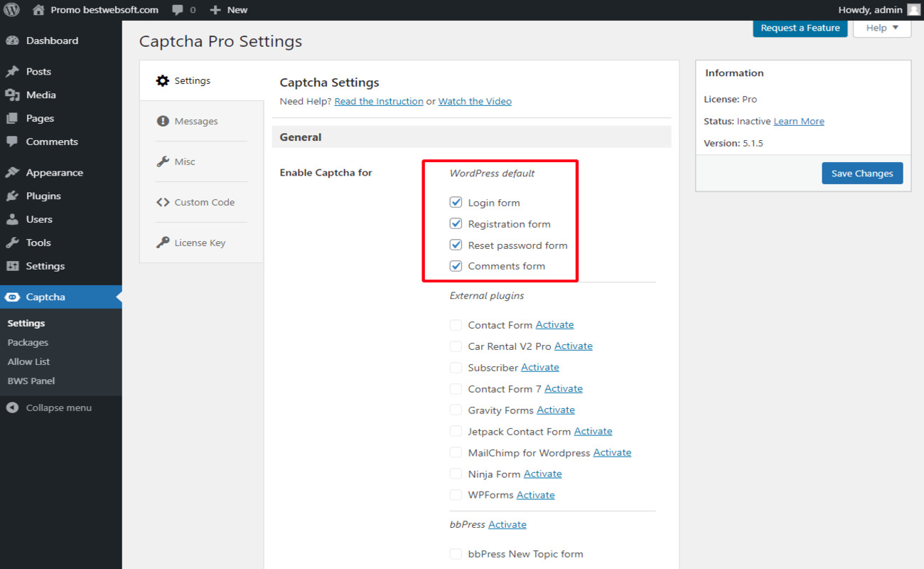
Task: Toggle the Subscriber checkbox
Action: [456, 368]
